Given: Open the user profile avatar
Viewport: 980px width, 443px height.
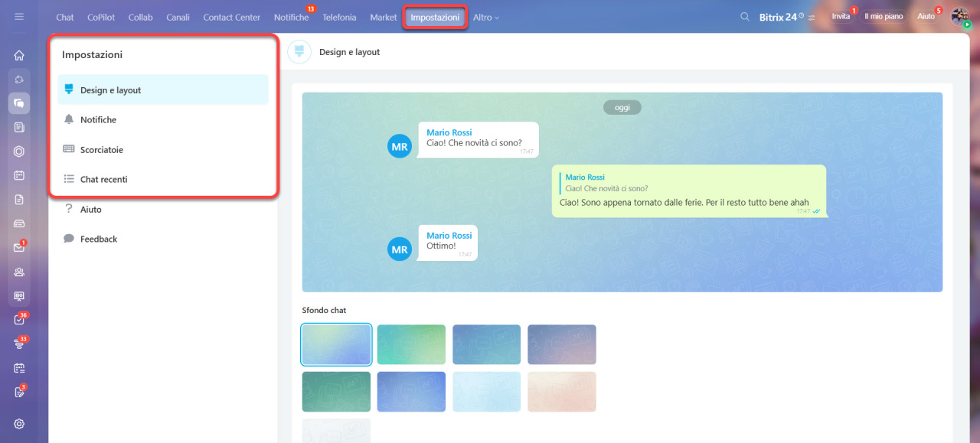Looking at the screenshot, I should [960, 17].
